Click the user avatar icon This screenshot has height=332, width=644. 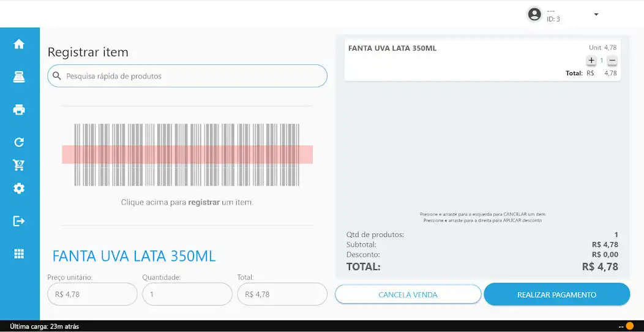(x=534, y=15)
